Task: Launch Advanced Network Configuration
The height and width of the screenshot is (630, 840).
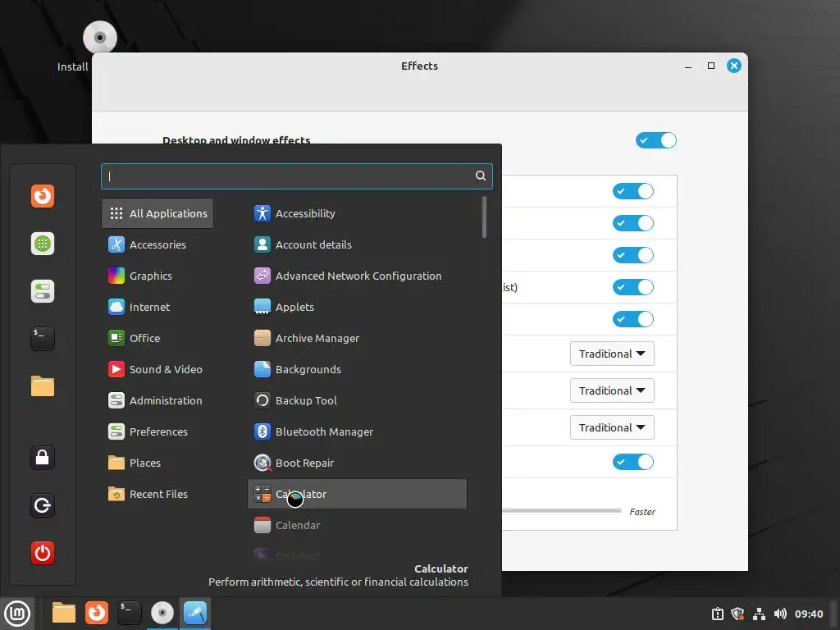Action: tap(357, 276)
